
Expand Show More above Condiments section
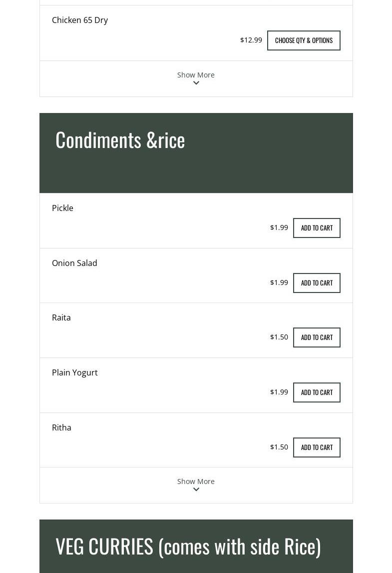[x=196, y=75]
